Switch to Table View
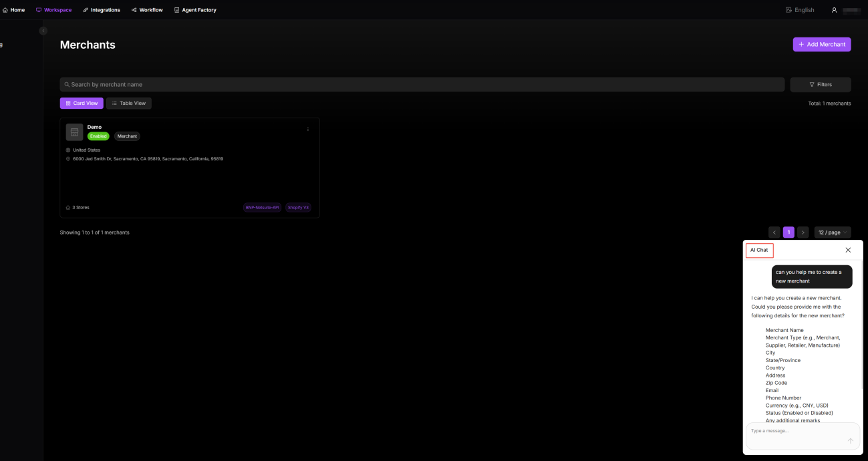The width and height of the screenshot is (868, 461). click(x=129, y=104)
